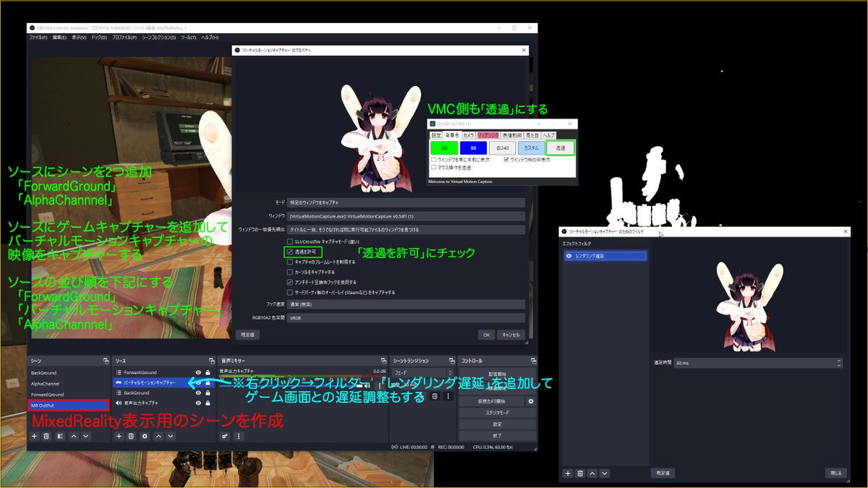Image resolution: width=868 pixels, height=488 pixels.
Task: Add a new scene with plus icon
Action: [x=34, y=436]
